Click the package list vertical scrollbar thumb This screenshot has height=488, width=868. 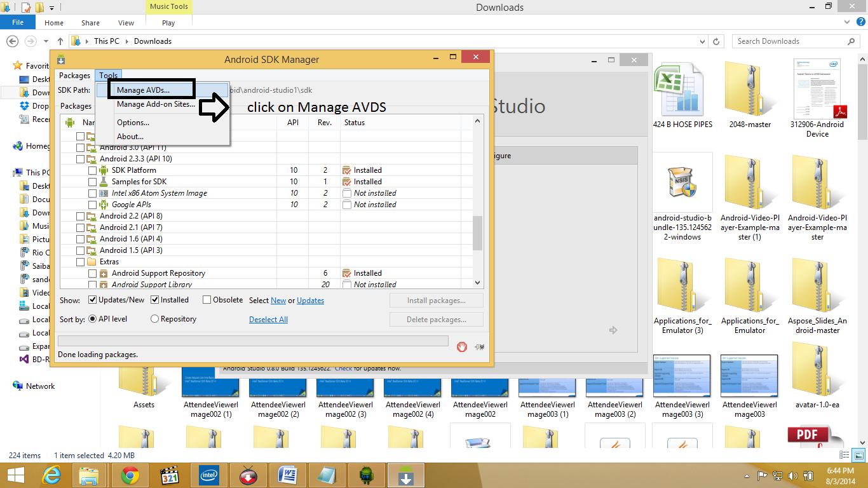coord(478,233)
